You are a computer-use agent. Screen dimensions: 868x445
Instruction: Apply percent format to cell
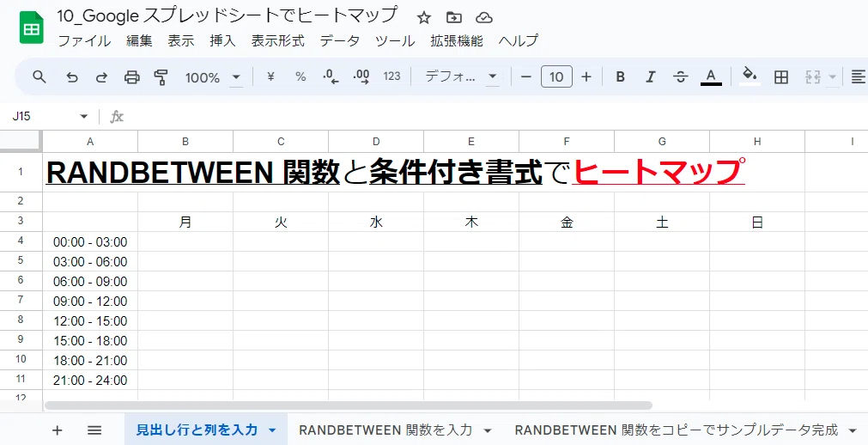coord(300,77)
